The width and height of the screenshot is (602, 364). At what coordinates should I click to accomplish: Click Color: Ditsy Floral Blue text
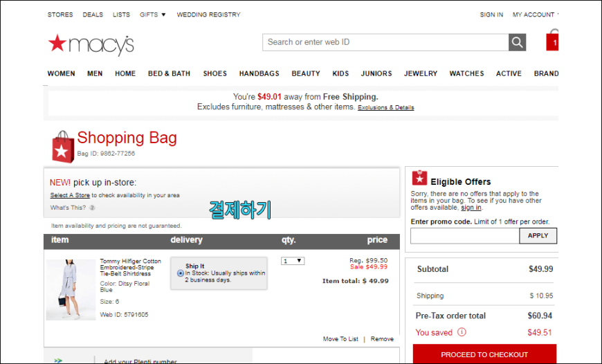coord(125,286)
